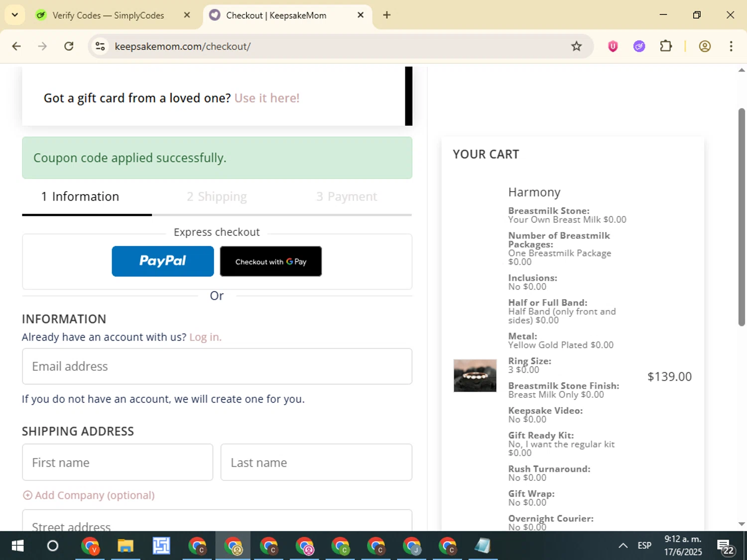Screen dimensions: 747x560
Task: Click the address bar URL
Action: [182, 46]
